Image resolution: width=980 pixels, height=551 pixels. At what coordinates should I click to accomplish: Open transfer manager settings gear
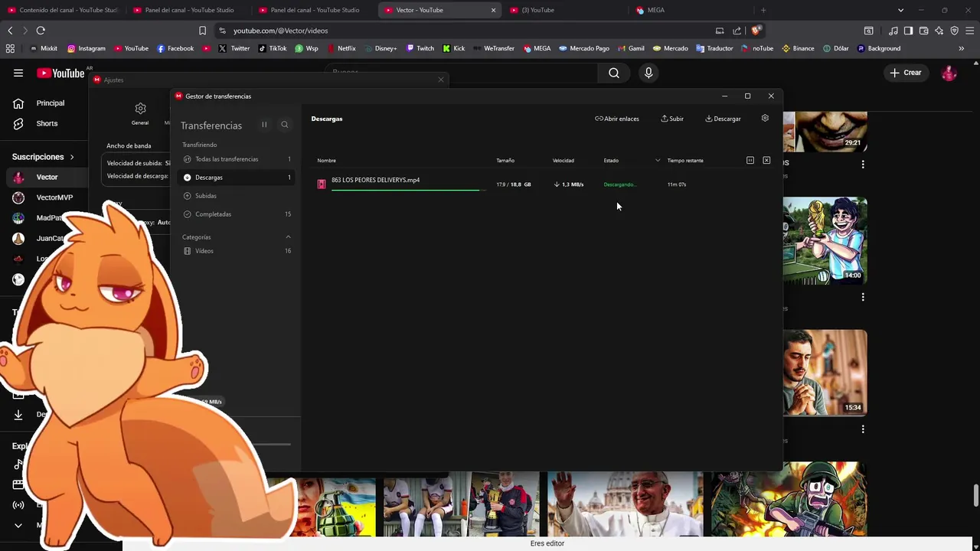coord(765,118)
